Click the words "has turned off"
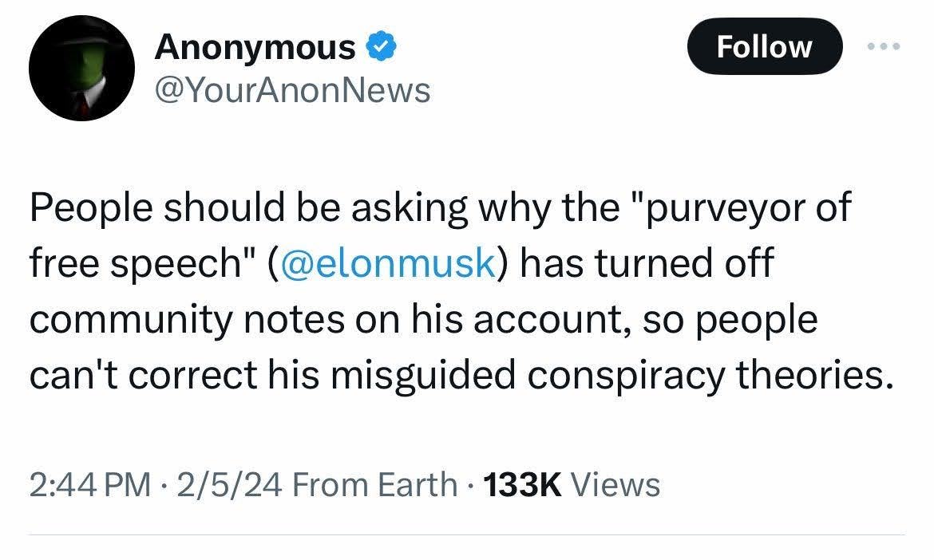 pos(647,264)
